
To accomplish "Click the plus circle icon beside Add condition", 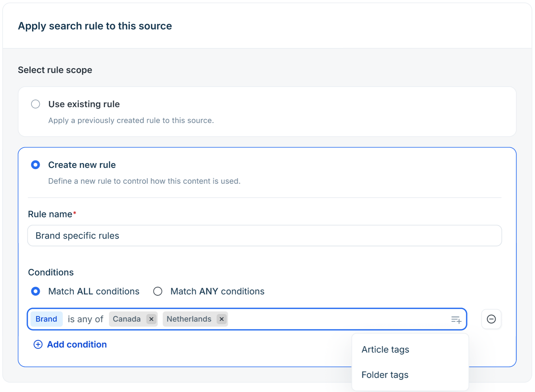I will [38, 345].
